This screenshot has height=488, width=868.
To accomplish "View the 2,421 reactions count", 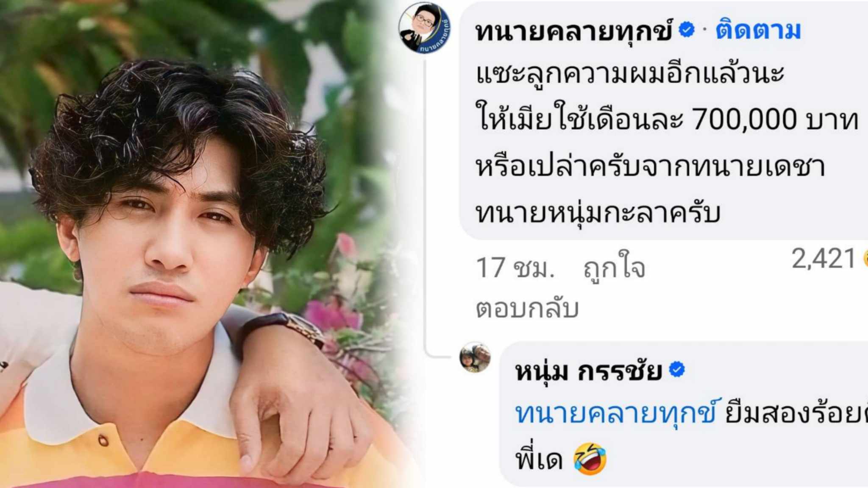I will (823, 258).
